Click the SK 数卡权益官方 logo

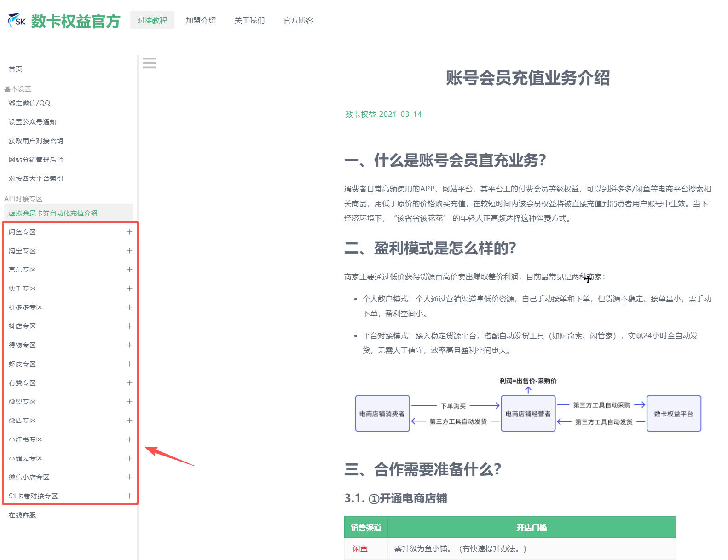(64, 21)
